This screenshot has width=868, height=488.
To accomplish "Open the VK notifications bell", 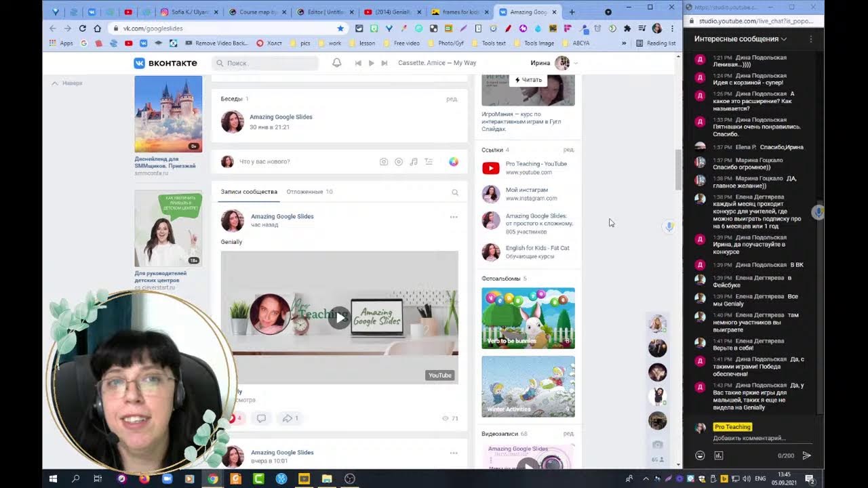I will pyautogui.click(x=336, y=63).
